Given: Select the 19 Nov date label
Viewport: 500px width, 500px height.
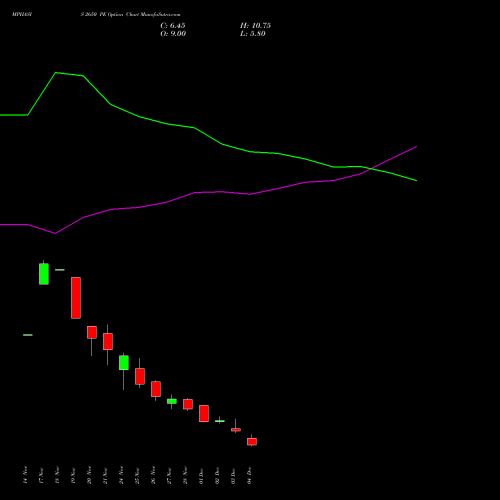Looking at the screenshot, I should pyautogui.click(x=73, y=475).
